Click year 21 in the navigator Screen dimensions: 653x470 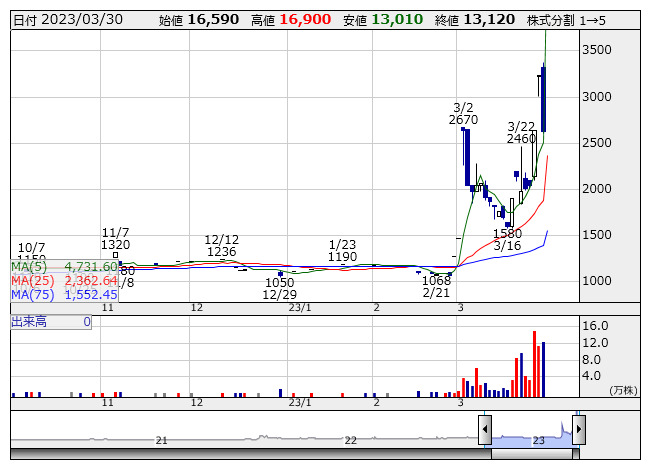click(x=162, y=440)
